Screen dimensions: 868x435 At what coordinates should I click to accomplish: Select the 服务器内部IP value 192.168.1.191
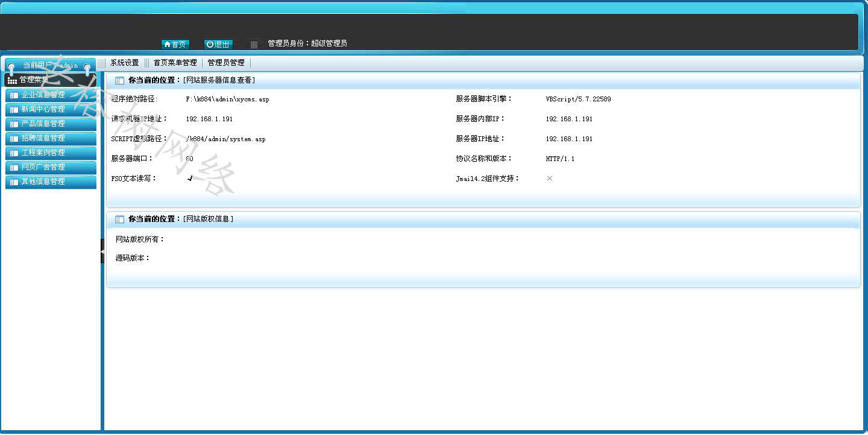coord(569,119)
